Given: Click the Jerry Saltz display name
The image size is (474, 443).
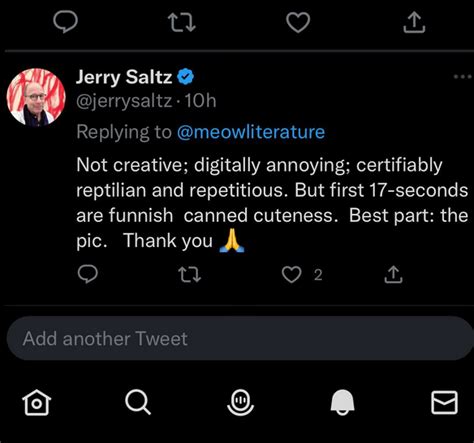Looking at the screenshot, I should coord(124,77).
